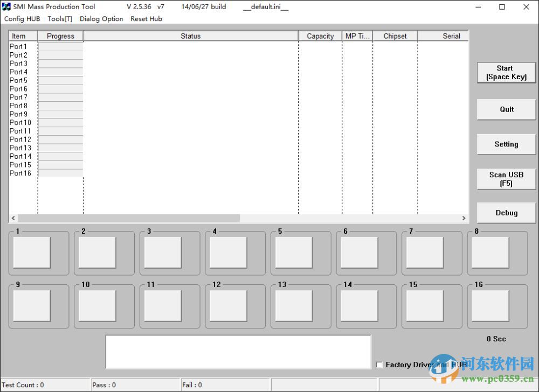Click the port slot 15 box
Viewport: 539px width, 392px height.
click(x=425, y=306)
